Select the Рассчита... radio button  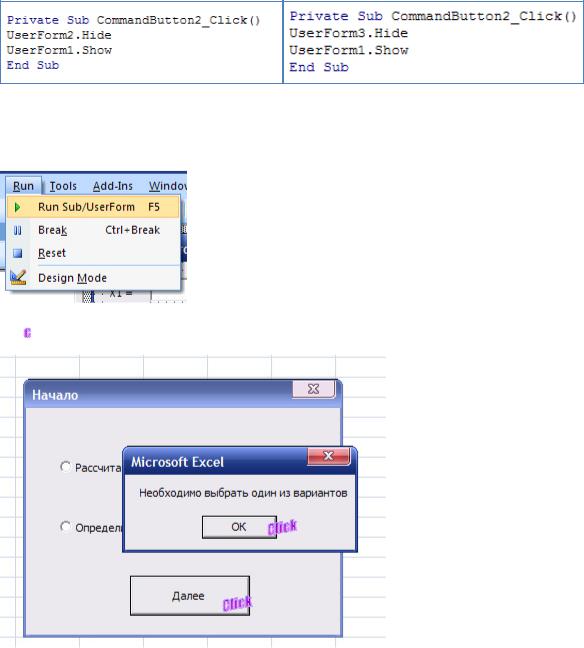tap(65, 467)
